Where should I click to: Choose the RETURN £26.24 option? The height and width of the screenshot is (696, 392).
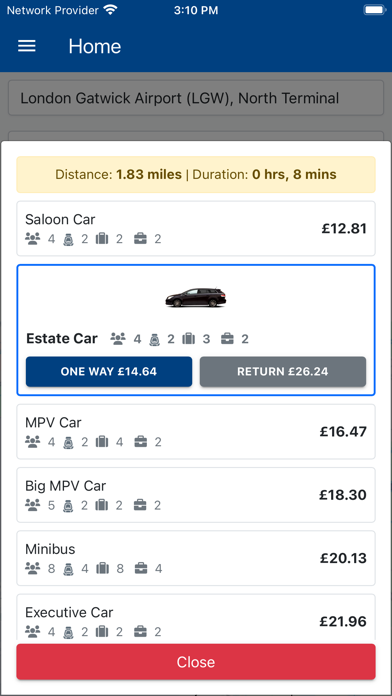(283, 372)
